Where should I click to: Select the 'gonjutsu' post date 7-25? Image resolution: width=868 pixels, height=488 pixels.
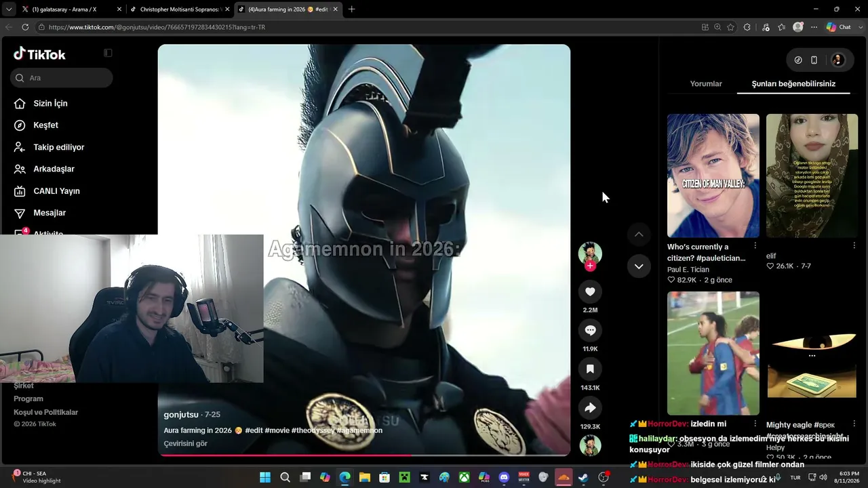tap(212, 415)
